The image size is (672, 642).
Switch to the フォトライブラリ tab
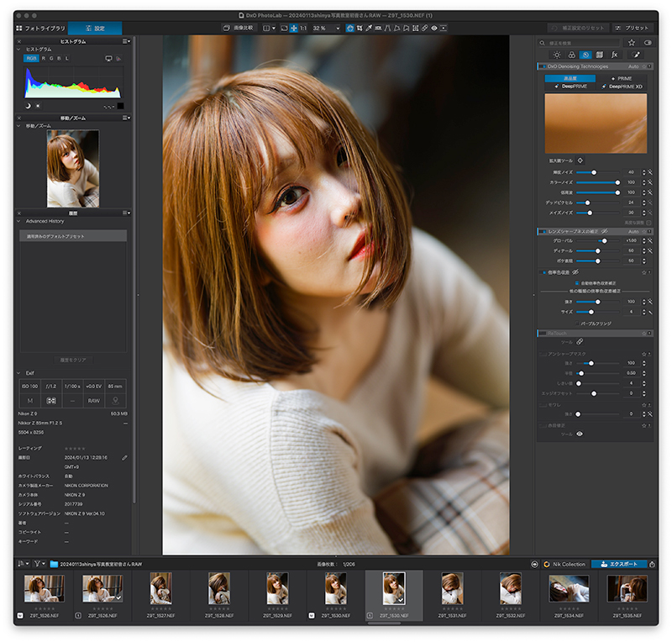coord(40,28)
